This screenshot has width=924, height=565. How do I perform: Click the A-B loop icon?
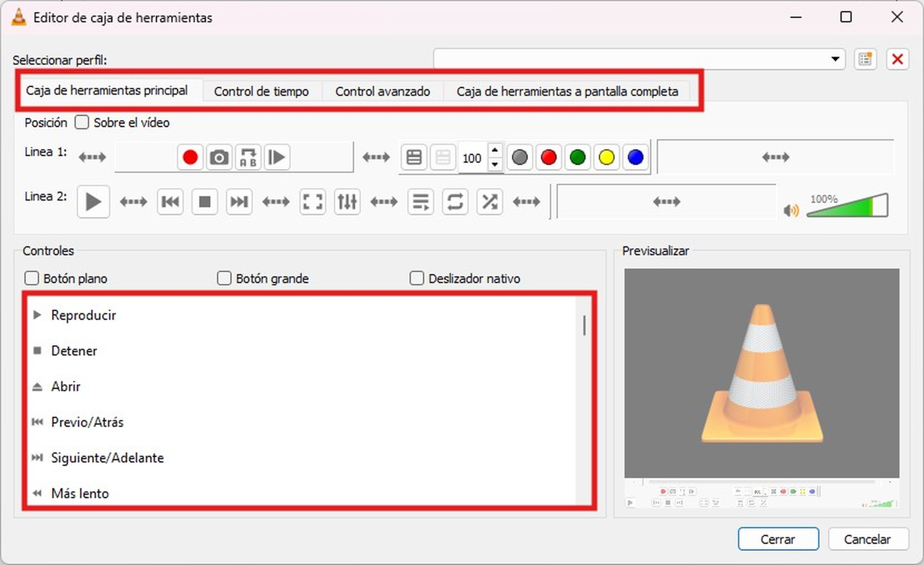pos(248,157)
